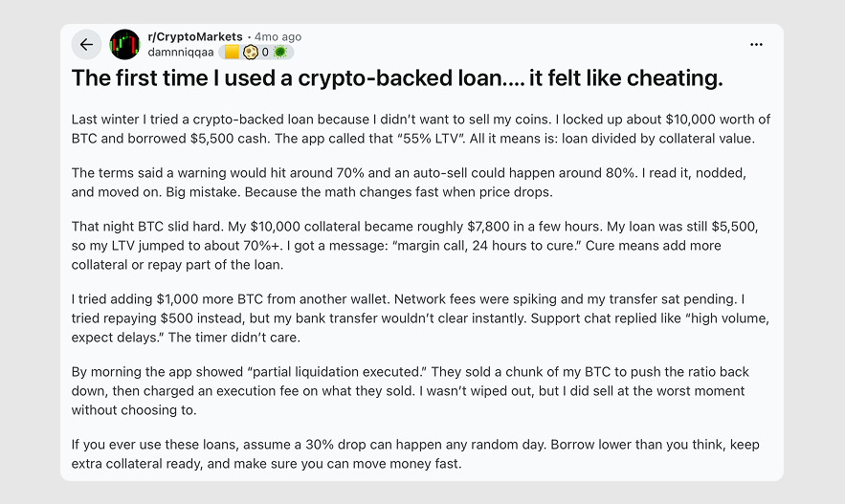Click the paragraph starting 'That night BTC slid'

[421, 246]
